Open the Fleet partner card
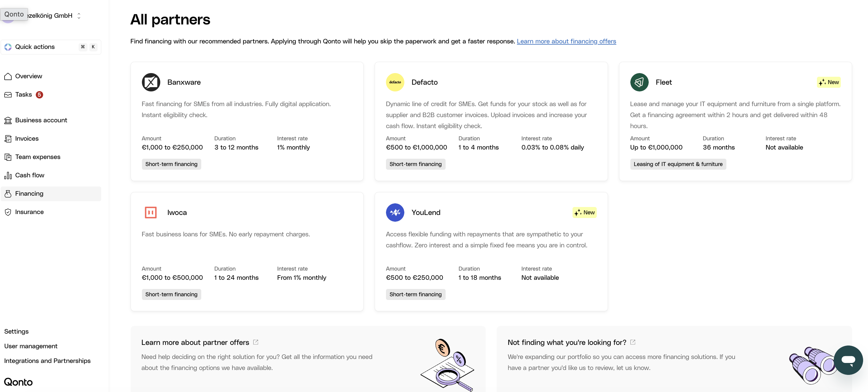 coord(736,121)
